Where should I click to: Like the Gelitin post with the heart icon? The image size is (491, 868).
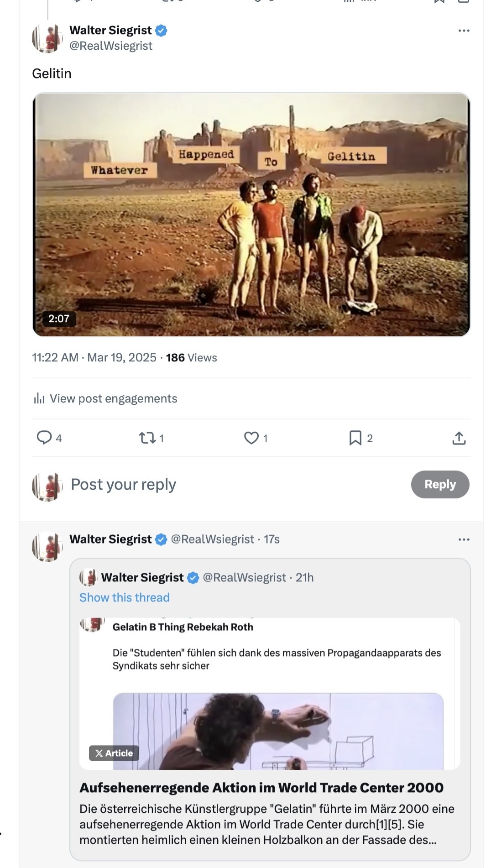251,438
